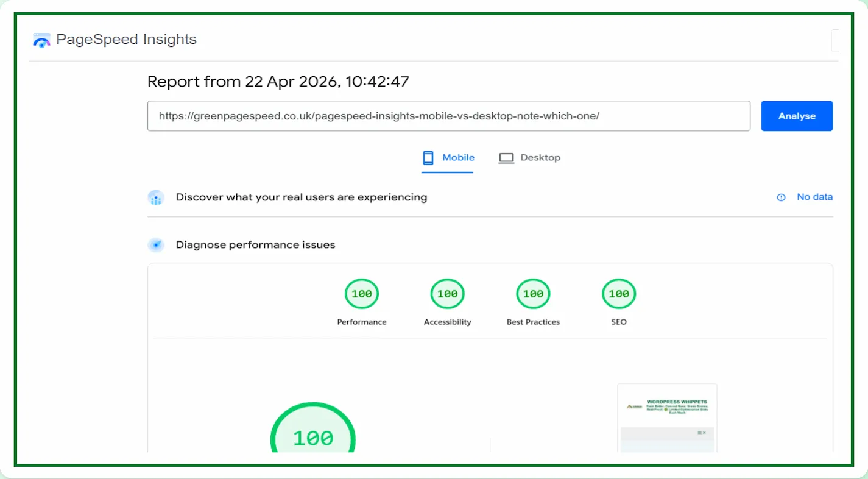Viewport: 868px width, 479px height.
Task: Switch to the Desktop tab
Action: (529, 158)
